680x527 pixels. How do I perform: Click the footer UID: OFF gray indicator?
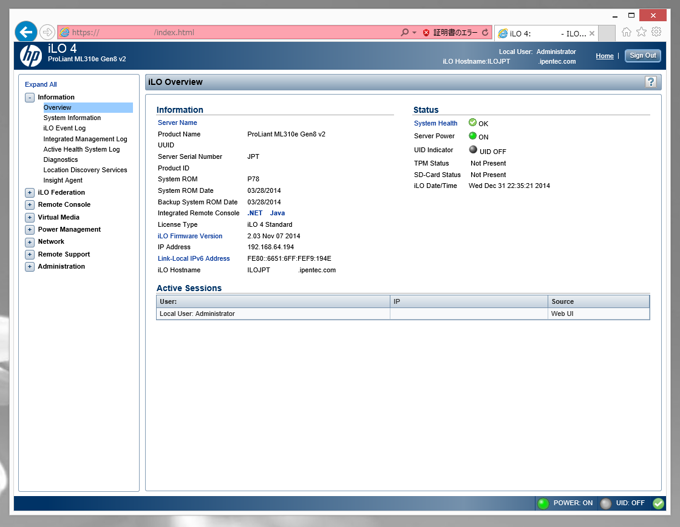tap(605, 503)
